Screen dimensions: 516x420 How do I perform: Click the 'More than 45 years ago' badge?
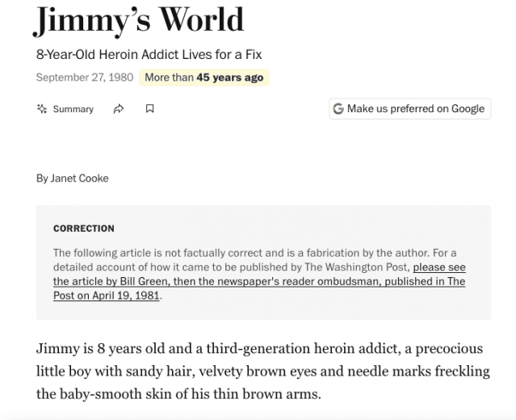click(203, 78)
